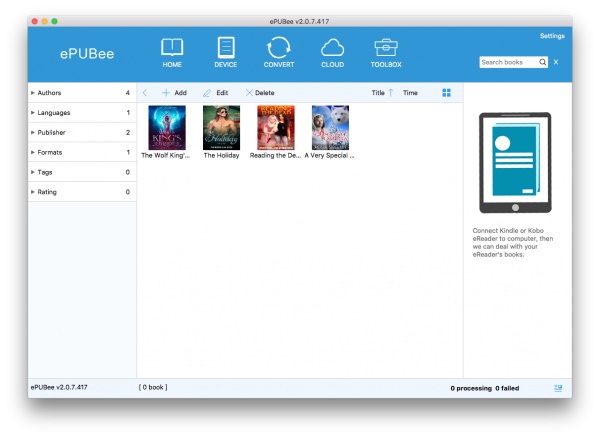
Task: Click 'The Wolf King'...' title text
Action: click(x=165, y=155)
